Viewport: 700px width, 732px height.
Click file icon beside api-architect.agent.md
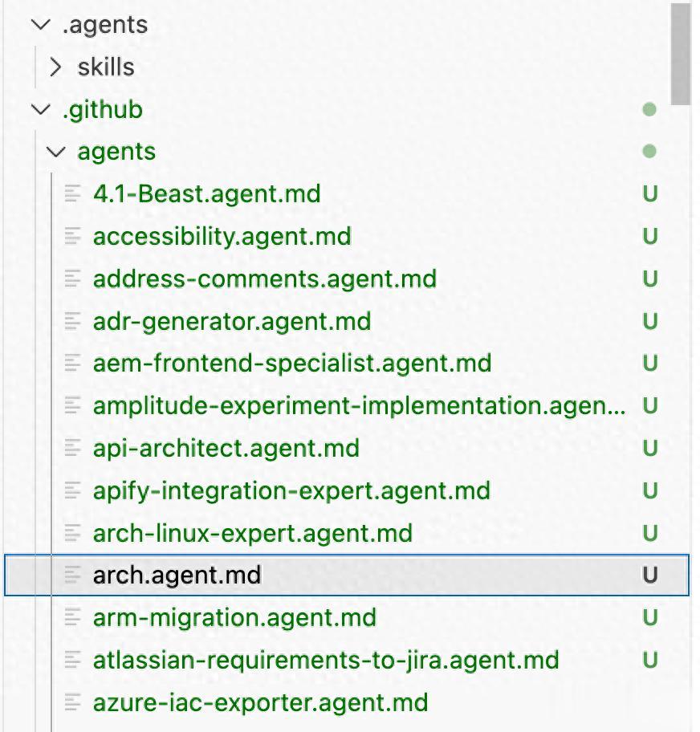[73, 448]
